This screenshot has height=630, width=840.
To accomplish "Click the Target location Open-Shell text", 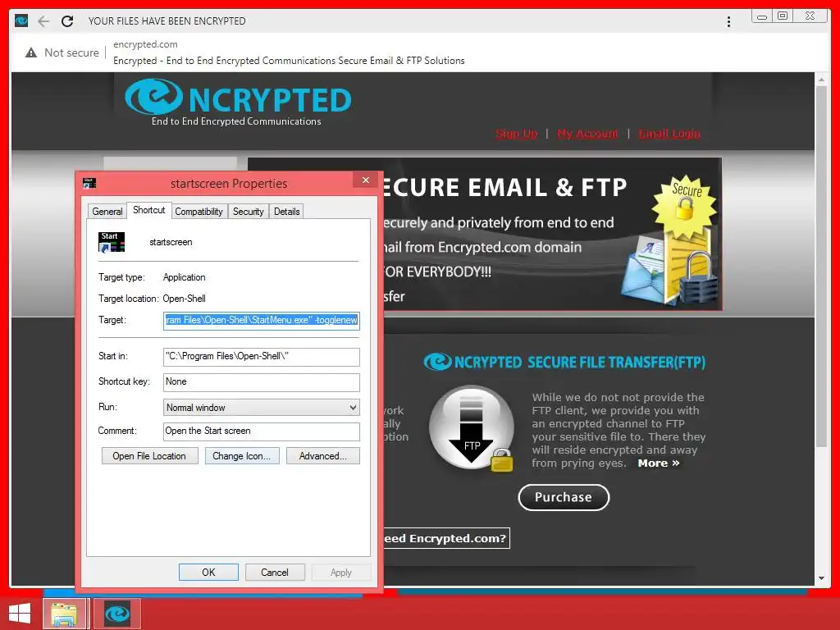I will click(185, 299).
